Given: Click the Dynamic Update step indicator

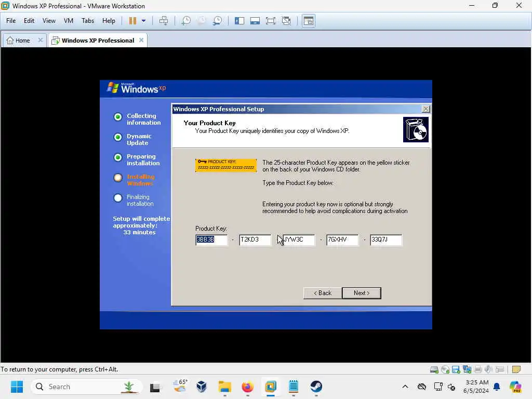Looking at the screenshot, I should tap(118, 137).
